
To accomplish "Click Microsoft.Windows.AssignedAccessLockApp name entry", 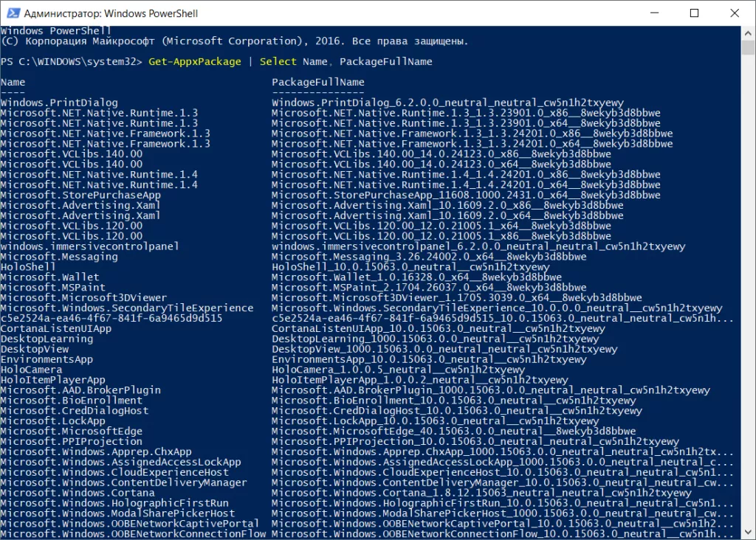I will coord(120,462).
